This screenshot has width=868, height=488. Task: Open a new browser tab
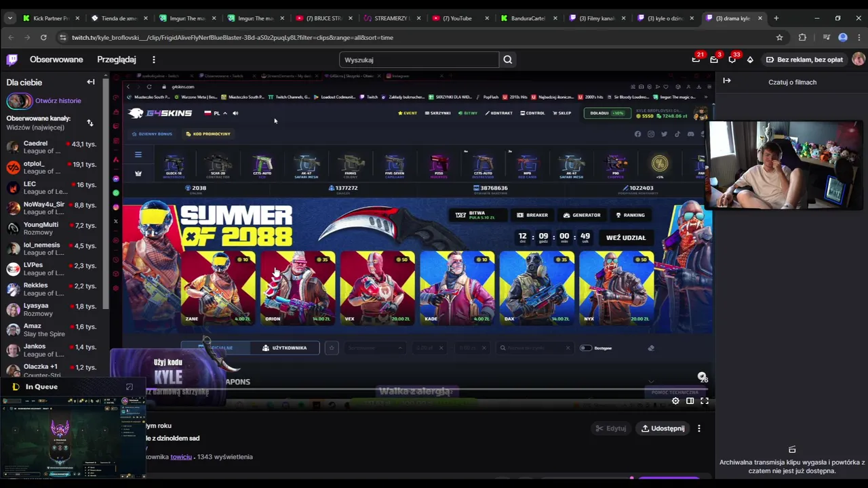click(x=776, y=18)
